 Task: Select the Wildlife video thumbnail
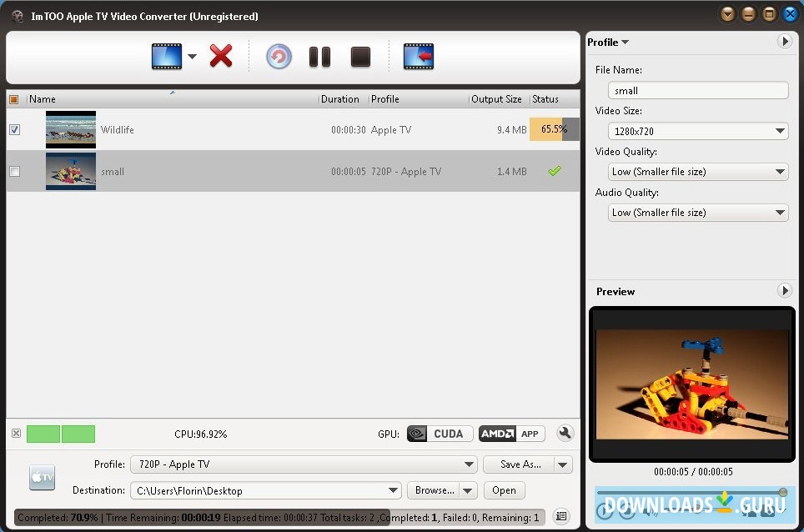point(71,130)
